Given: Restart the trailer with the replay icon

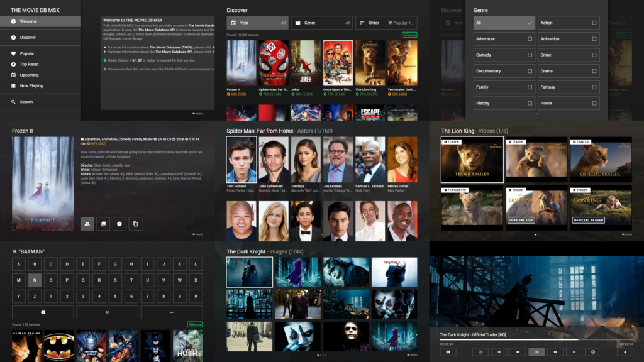Looking at the screenshot, I should point(480,352).
